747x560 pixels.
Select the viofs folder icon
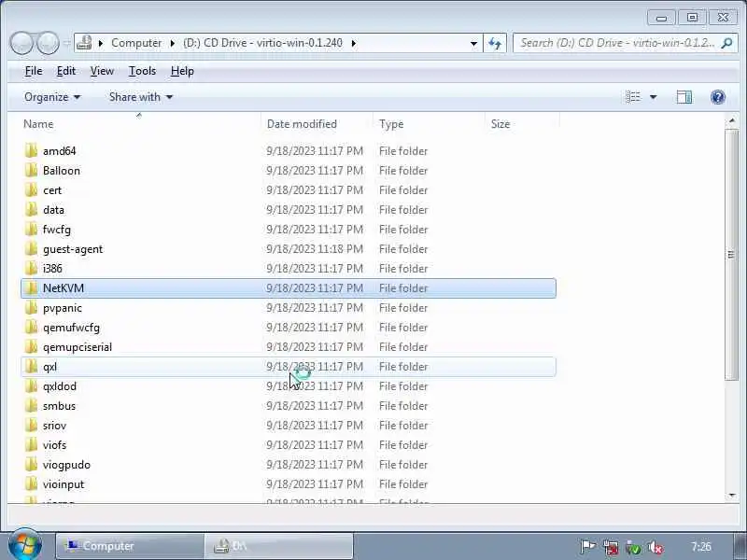(31, 445)
